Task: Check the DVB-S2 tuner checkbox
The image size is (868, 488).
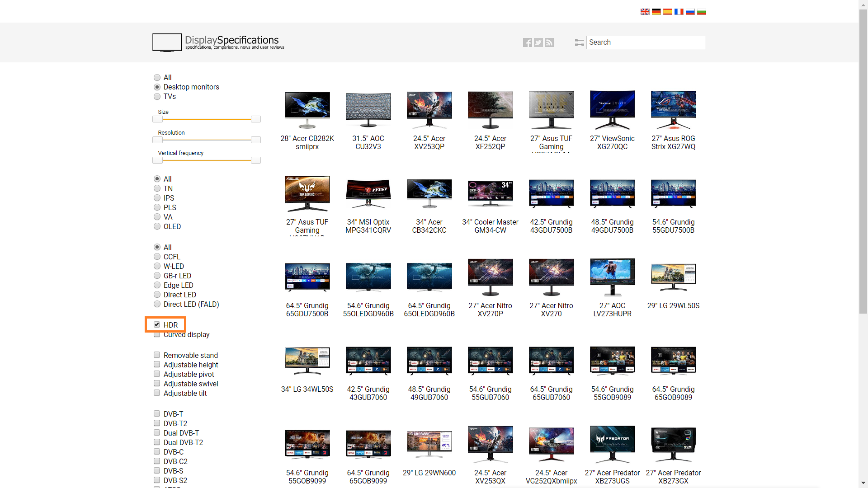Action: click(157, 480)
